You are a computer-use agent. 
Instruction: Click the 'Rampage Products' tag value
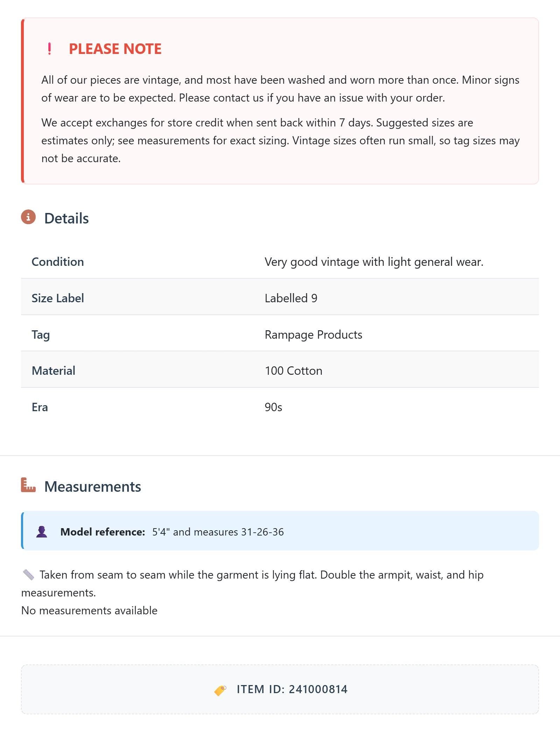coord(313,334)
